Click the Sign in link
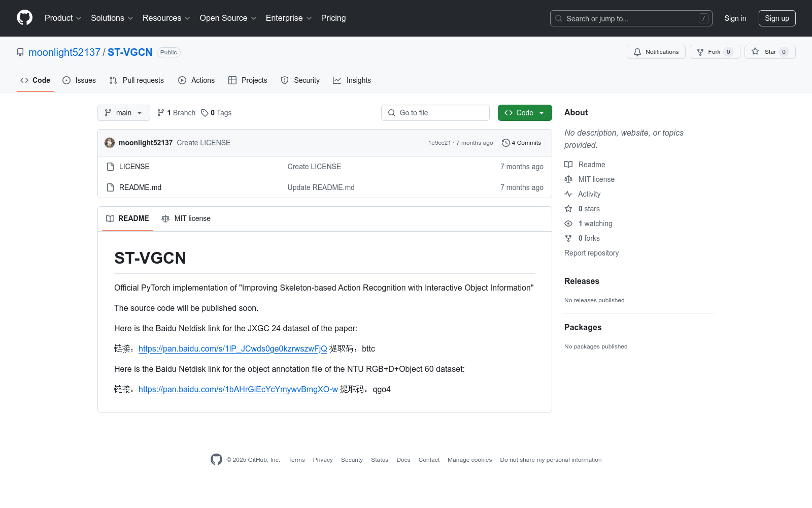The width and height of the screenshot is (812, 508). pyautogui.click(x=735, y=18)
